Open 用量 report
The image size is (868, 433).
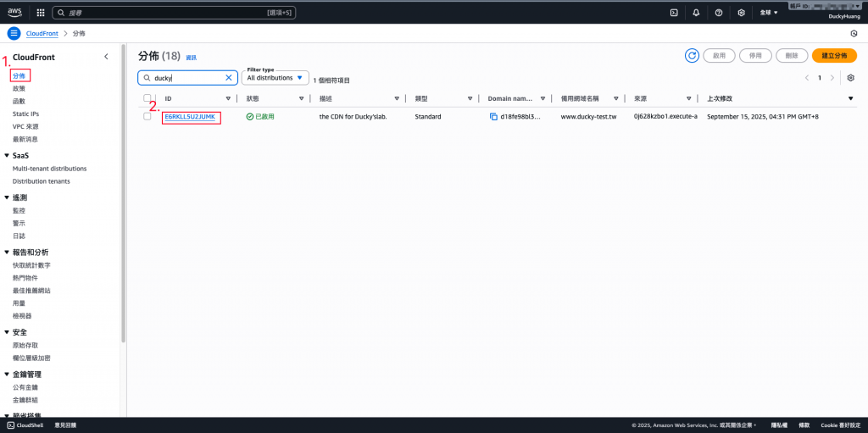(19, 303)
